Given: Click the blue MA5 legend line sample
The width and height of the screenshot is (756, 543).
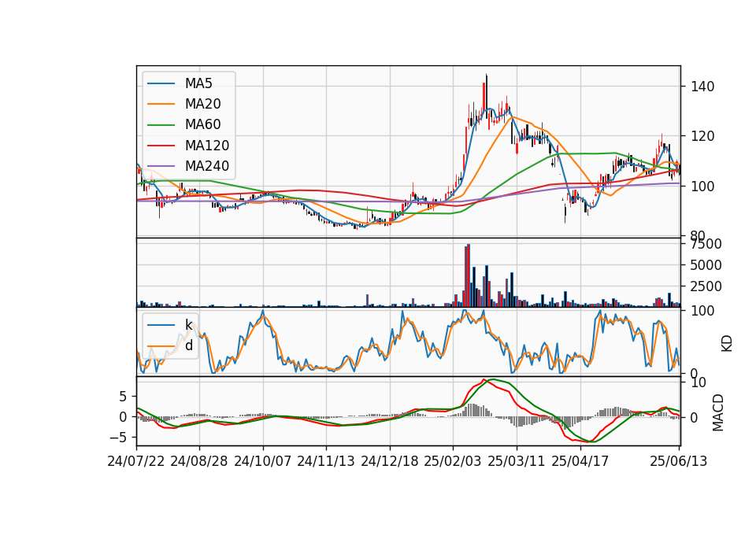Looking at the screenshot, I should point(161,83).
